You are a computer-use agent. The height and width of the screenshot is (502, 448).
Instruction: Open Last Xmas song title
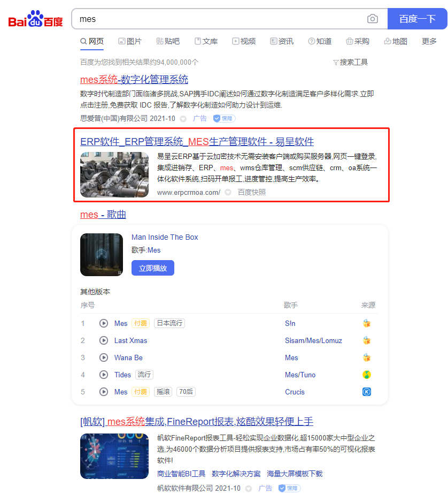[131, 340]
